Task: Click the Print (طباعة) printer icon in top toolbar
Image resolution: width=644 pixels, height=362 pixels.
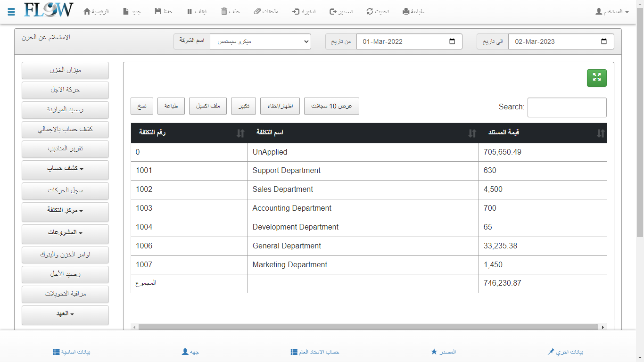Action: [406, 11]
